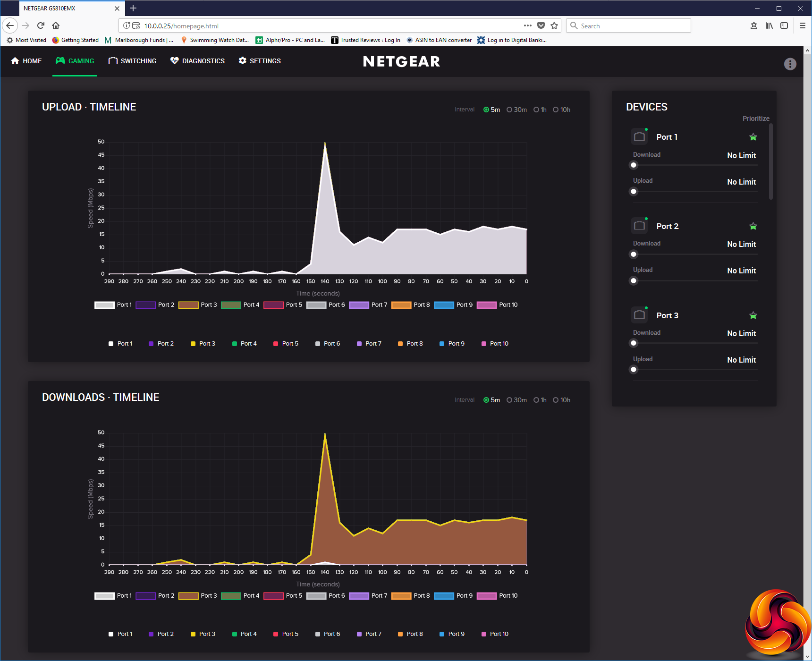Open the three-dot user menu icon
This screenshot has width=812, height=661.
(790, 64)
